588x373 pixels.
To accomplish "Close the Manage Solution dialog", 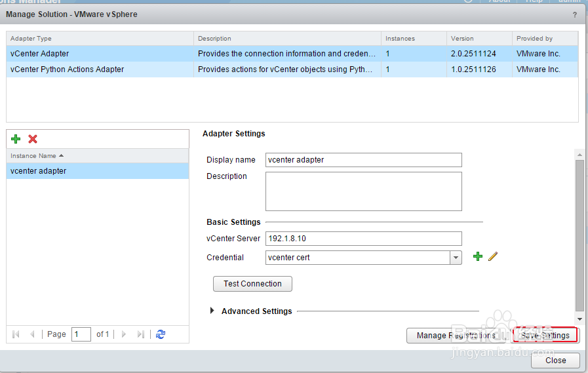I will click(x=555, y=361).
